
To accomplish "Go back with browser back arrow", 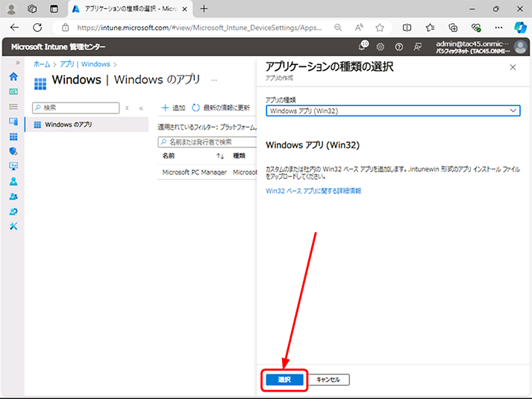I will pyautogui.click(x=15, y=28).
